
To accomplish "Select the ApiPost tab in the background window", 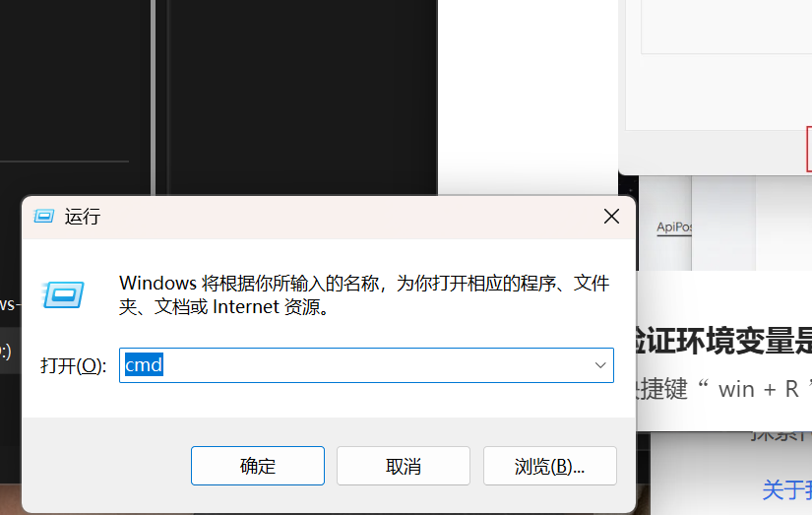I will point(674,226).
